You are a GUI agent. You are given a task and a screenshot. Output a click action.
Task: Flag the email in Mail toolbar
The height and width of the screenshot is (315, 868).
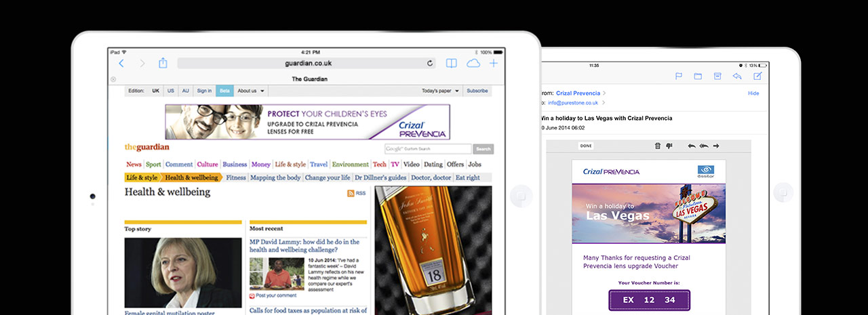click(x=678, y=76)
